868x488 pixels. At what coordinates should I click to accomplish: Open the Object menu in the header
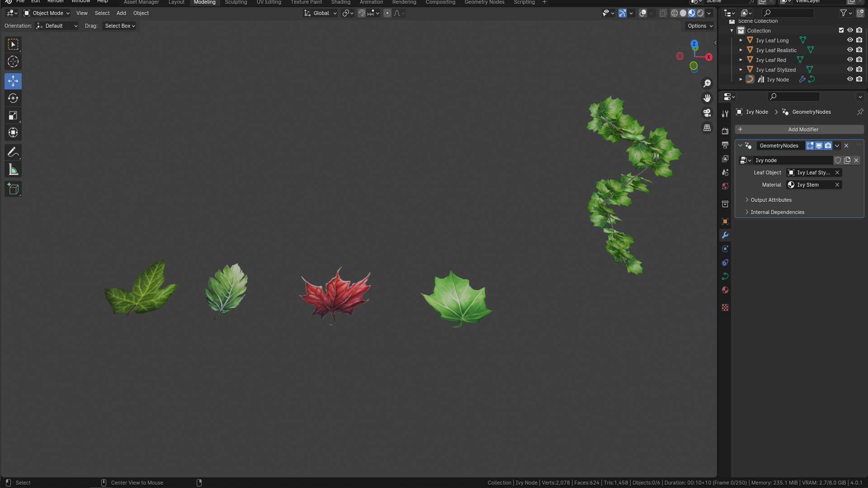pyautogui.click(x=141, y=13)
